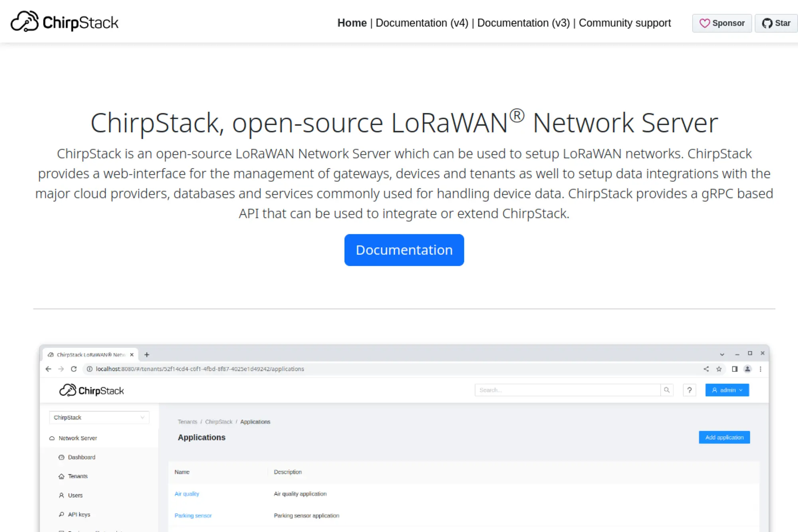Click the Add application button
The image size is (798, 532).
(724, 437)
